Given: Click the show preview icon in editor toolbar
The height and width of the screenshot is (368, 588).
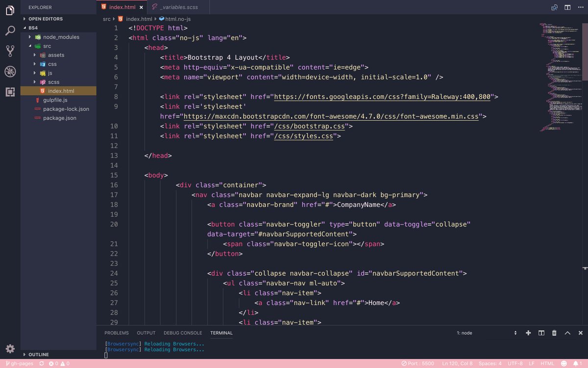Looking at the screenshot, I should tap(554, 7).
